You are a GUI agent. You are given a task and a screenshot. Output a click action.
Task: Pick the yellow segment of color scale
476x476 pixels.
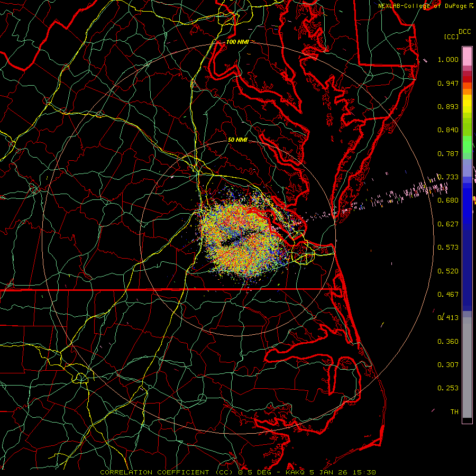click(467, 103)
